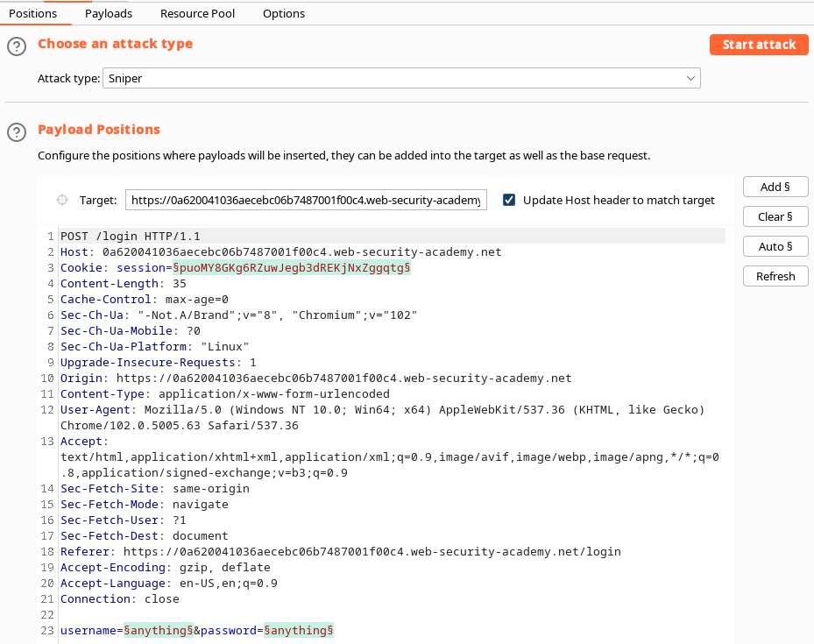Open the Attack type dropdown showing Sniper
Image resolution: width=814 pixels, height=644 pixels.
pos(401,78)
